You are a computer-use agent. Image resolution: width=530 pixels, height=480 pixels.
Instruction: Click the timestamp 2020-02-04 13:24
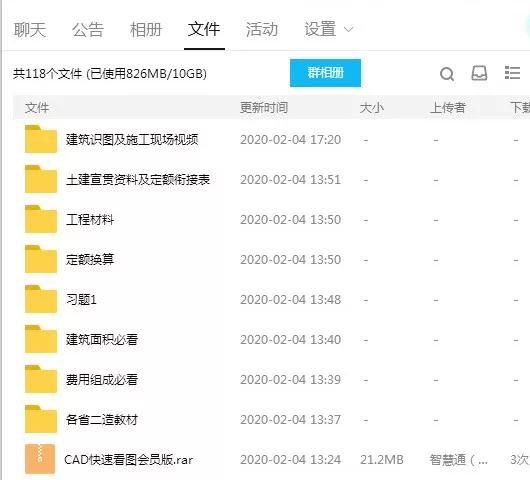coord(290,459)
